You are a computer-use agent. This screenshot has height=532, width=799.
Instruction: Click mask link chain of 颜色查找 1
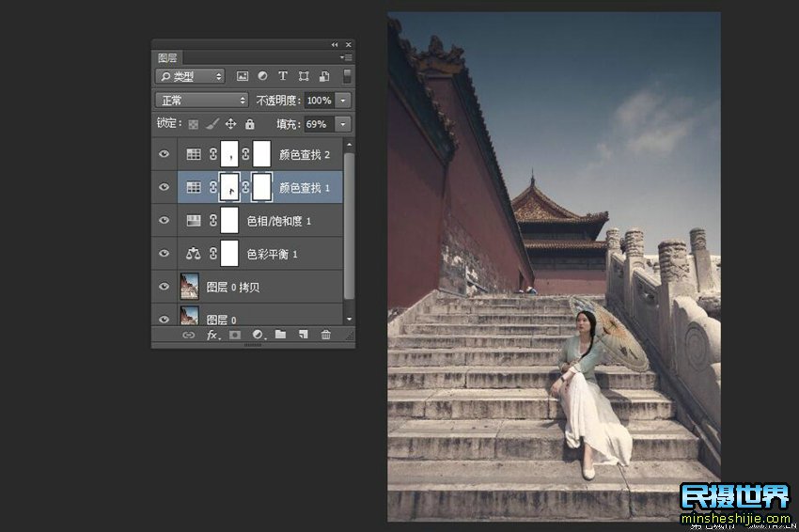tap(245, 187)
